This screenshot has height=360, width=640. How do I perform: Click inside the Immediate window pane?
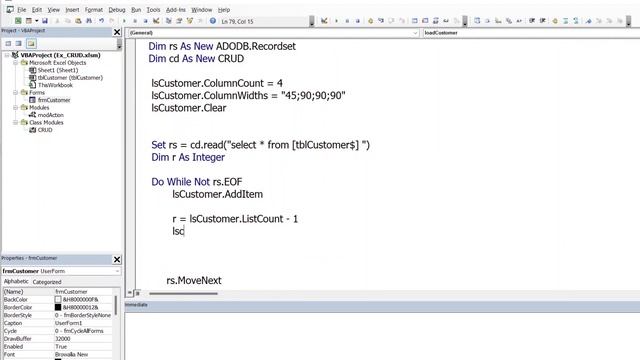pos(382,335)
